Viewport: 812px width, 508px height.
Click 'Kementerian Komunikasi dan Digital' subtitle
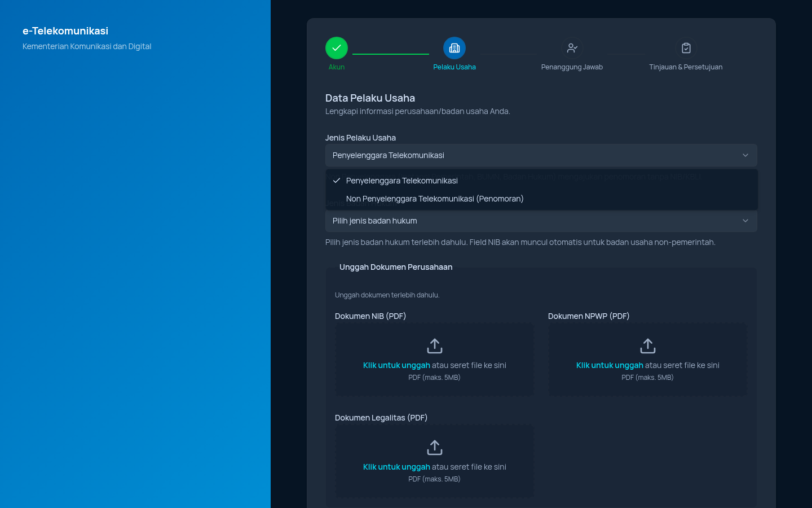pyautogui.click(x=87, y=46)
